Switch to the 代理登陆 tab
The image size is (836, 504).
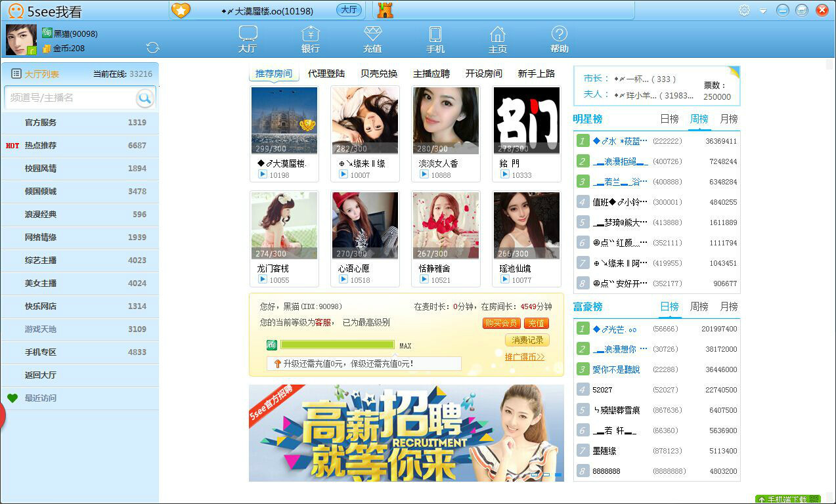[326, 73]
